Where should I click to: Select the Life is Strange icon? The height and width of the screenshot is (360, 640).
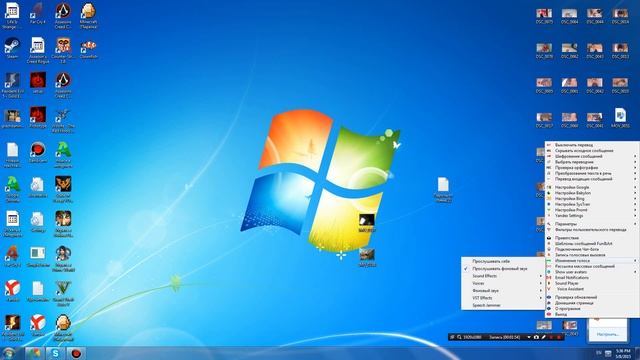(12, 16)
